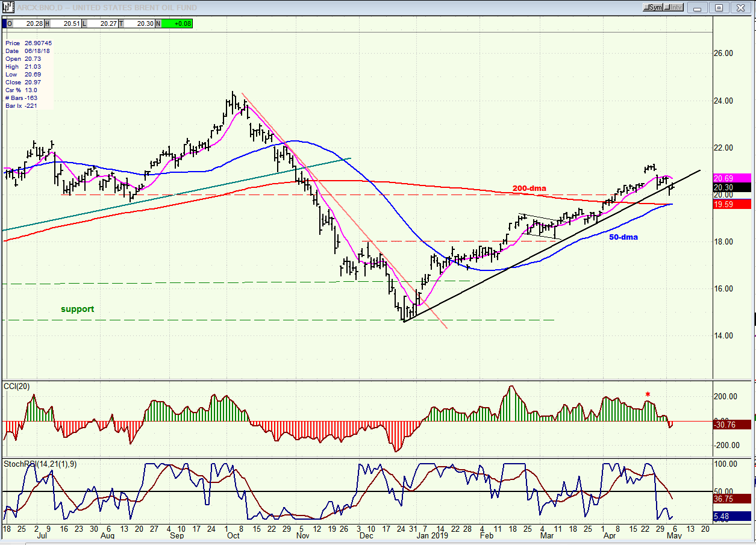Click the 26.00 price axis label
Image resolution: width=756 pixels, height=545 pixels.
(x=723, y=54)
